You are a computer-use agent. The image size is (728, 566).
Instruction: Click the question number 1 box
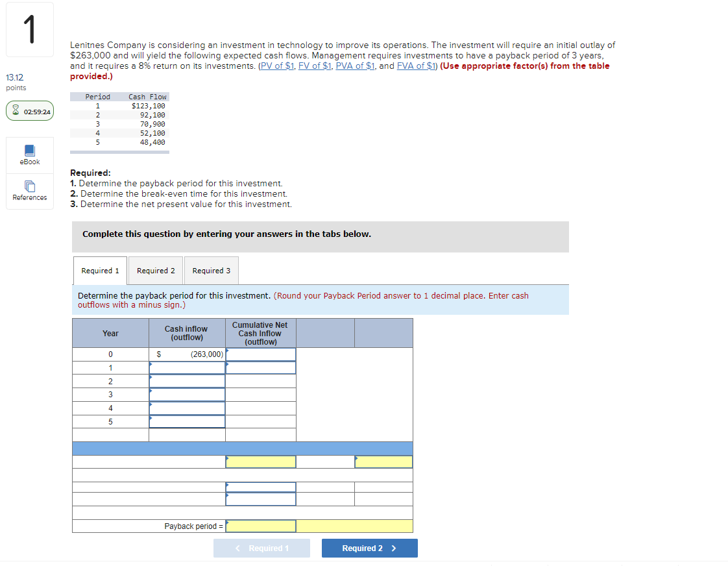click(30, 29)
